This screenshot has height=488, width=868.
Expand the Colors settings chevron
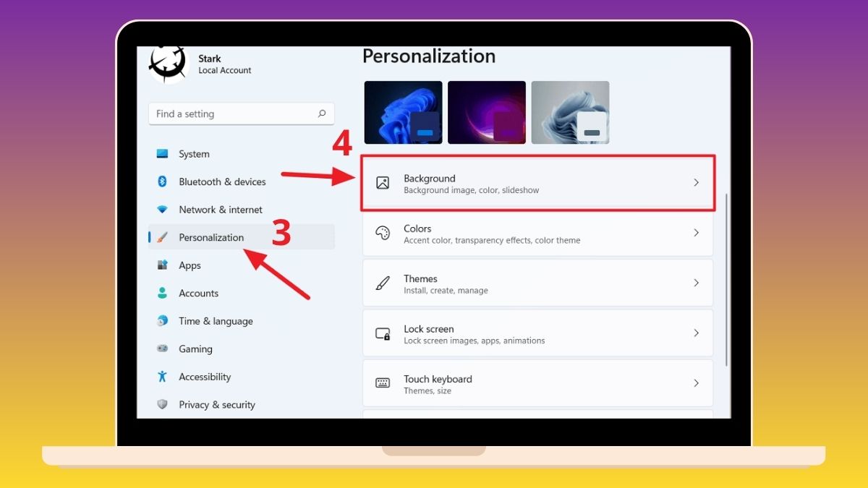point(697,233)
